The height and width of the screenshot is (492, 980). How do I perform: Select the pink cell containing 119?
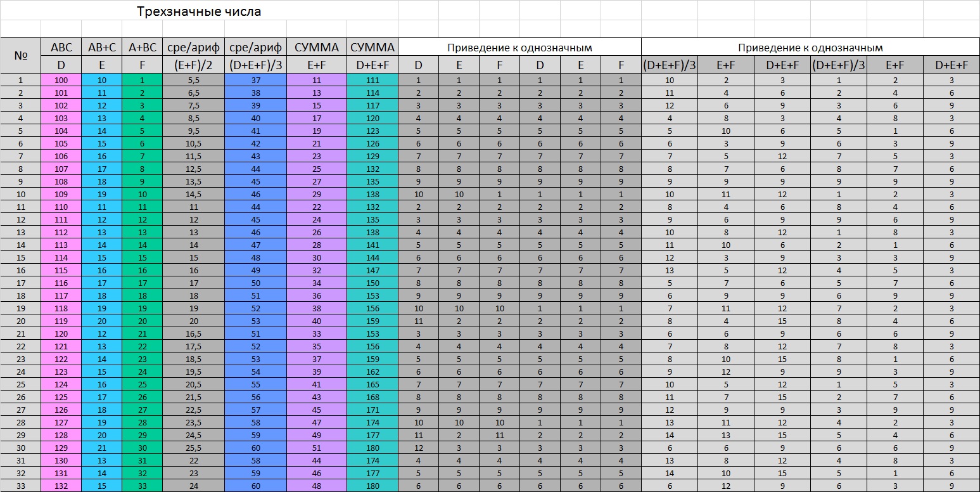coord(61,321)
